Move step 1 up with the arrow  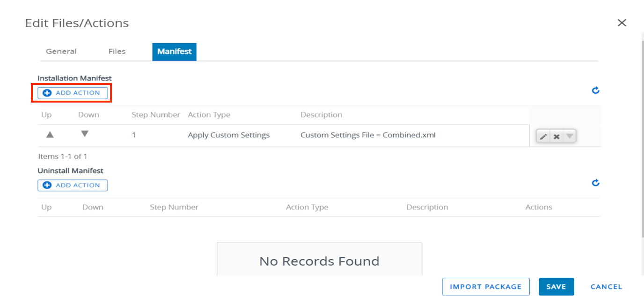tap(50, 135)
